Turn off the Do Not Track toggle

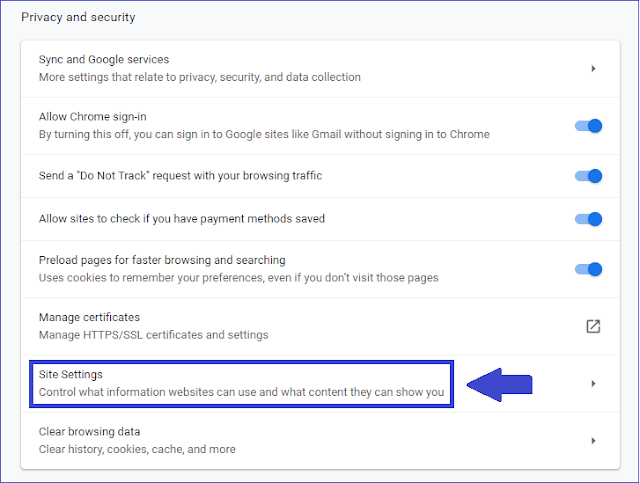pos(589,176)
